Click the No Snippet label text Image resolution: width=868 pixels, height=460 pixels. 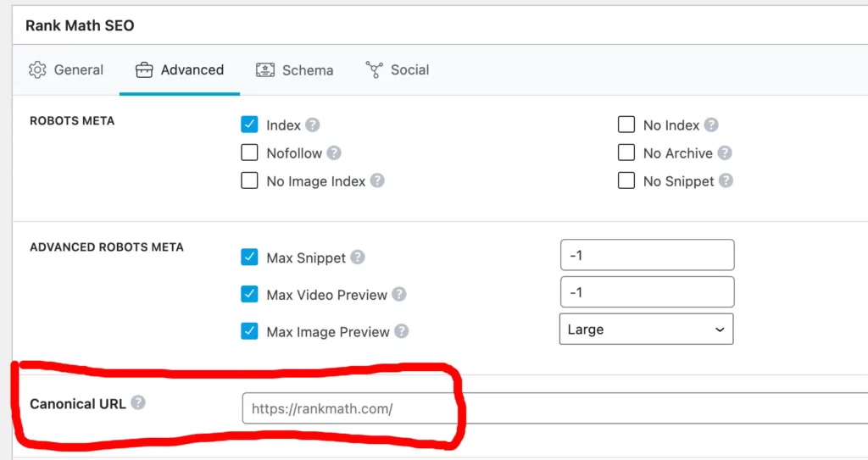click(679, 181)
